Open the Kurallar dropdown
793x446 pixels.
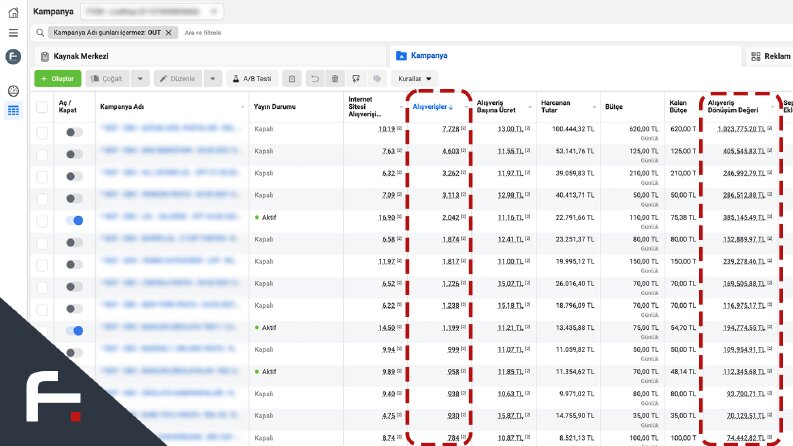(x=415, y=79)
